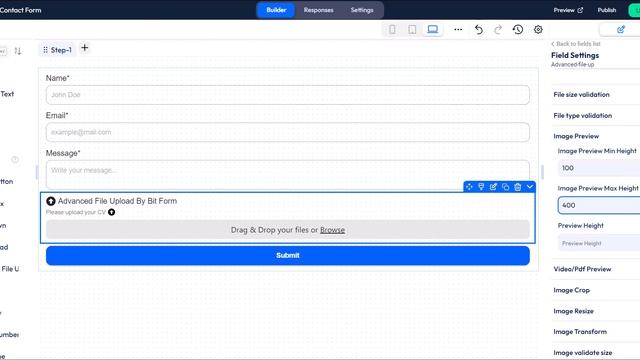
Task: Click the Message text area
Action: point(288,175)
